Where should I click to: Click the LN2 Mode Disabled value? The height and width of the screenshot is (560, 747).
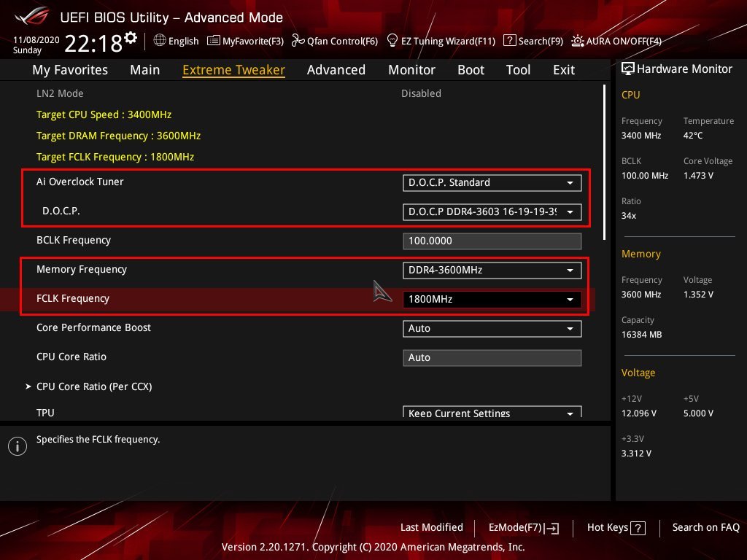(x=421, y=93)
